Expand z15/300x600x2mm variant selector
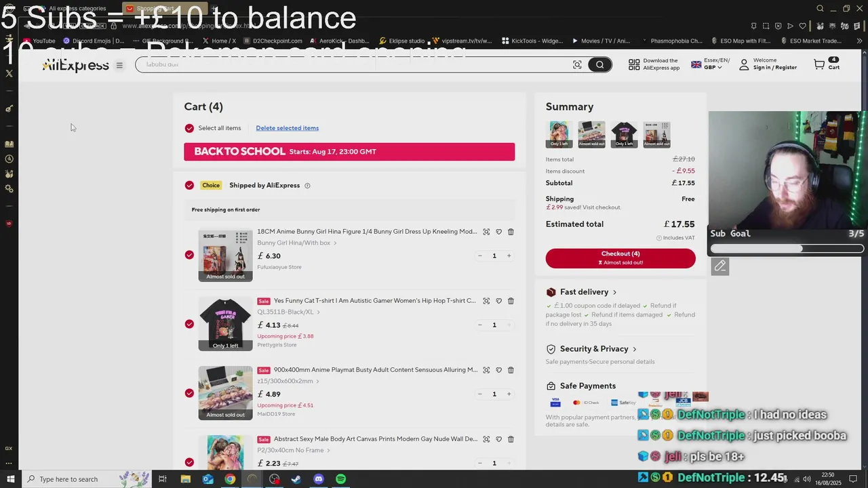 [289, 381]
